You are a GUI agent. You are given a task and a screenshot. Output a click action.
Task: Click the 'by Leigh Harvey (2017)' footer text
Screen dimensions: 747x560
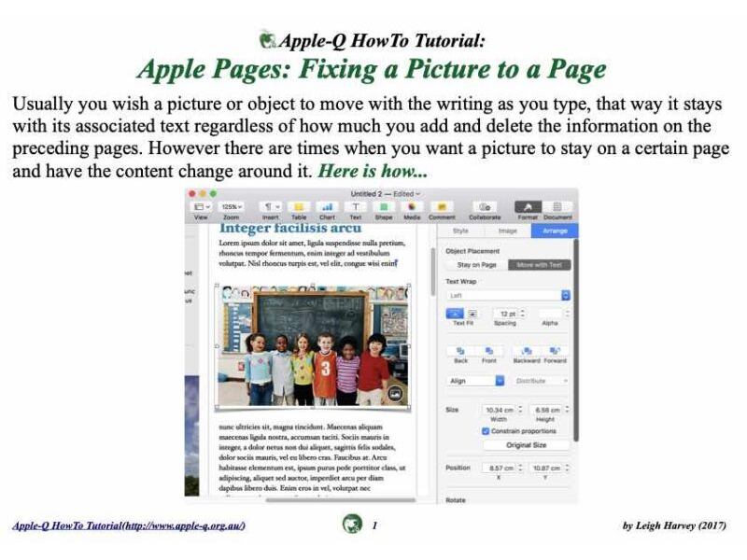pyautogui.click(x=674, y=525)
